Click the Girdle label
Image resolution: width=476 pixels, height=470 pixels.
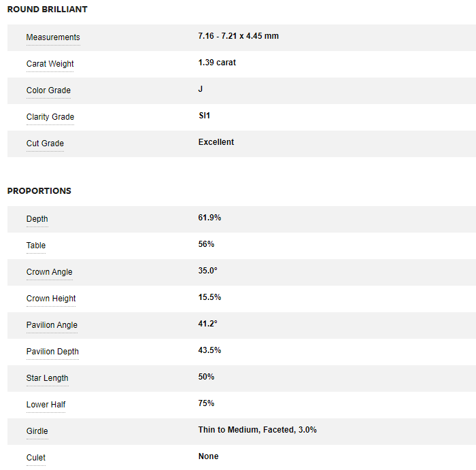click(x=37, y=431)
